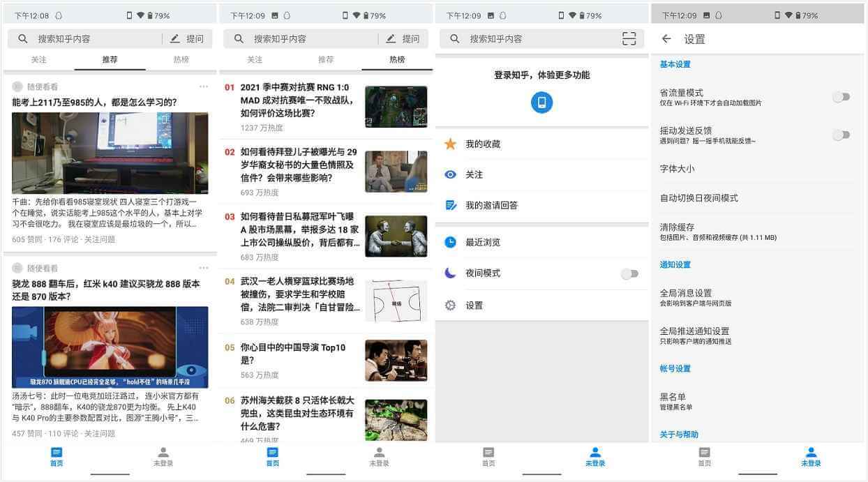Tap the search magnifier icon
868x482 pixels.
point(23,38)
